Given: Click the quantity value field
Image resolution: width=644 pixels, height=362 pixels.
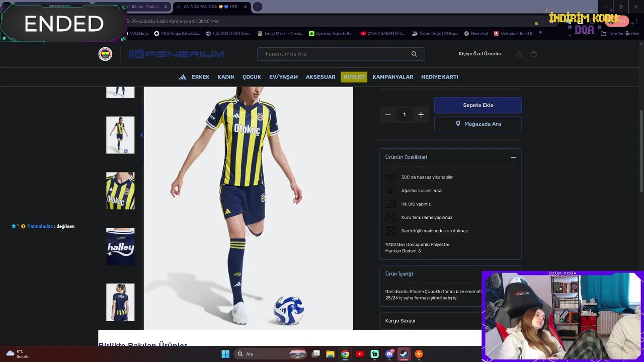Looking at the screenshot, I should click(x=404, y=115).
